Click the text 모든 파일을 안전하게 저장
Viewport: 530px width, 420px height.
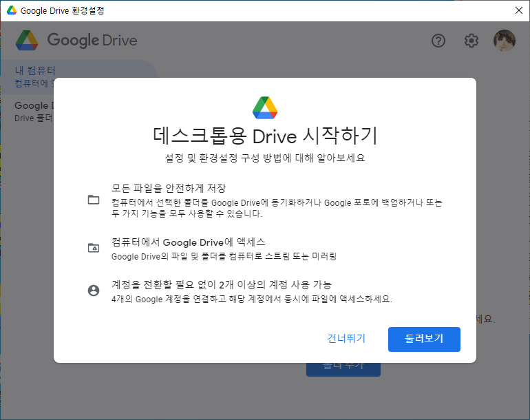coord(169,188)
